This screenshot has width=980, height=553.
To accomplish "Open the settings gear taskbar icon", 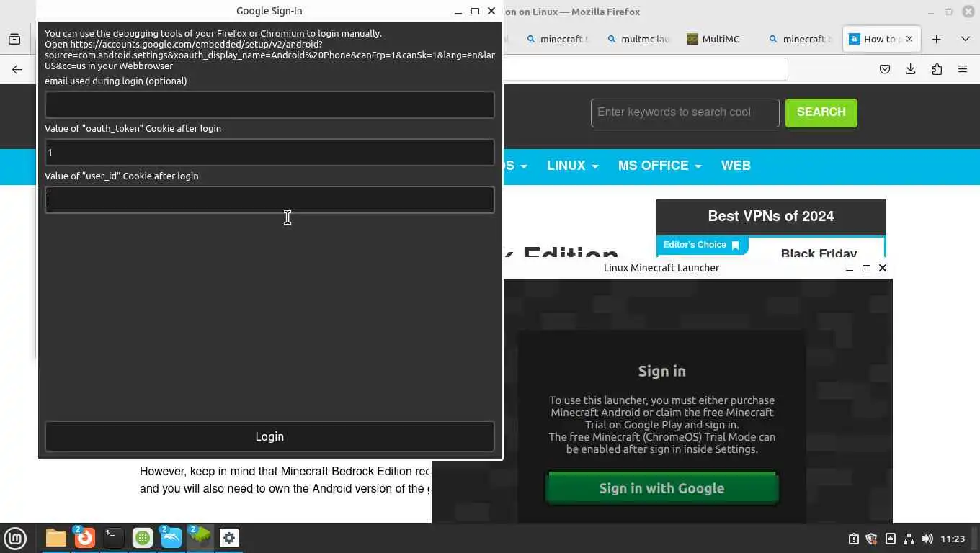I will (x=229, y=538).
